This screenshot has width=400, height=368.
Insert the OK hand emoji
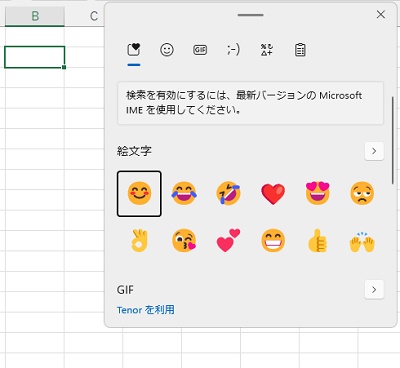(x=139, y=241)
